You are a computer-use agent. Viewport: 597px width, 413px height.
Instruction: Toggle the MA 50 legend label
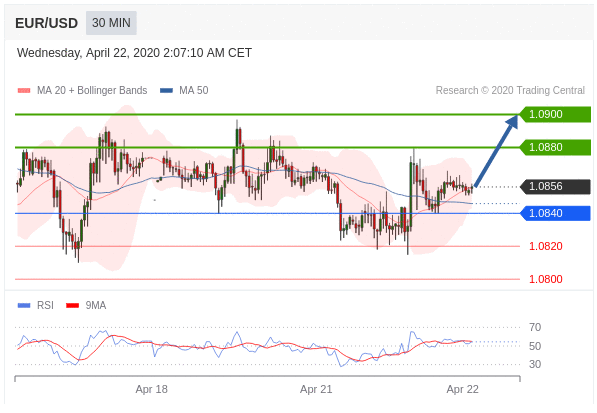(x=194, y=91)
